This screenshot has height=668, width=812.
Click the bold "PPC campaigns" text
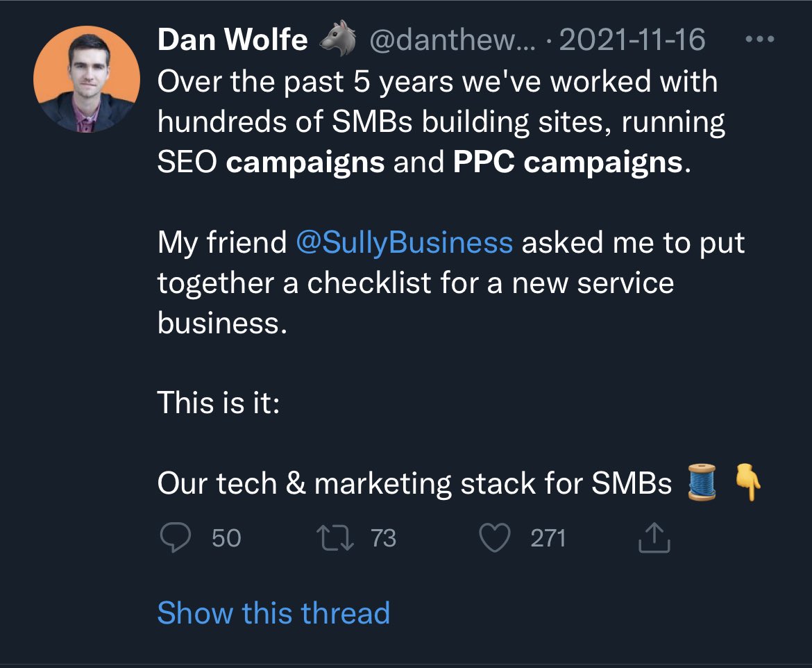(x=567, y=162)
